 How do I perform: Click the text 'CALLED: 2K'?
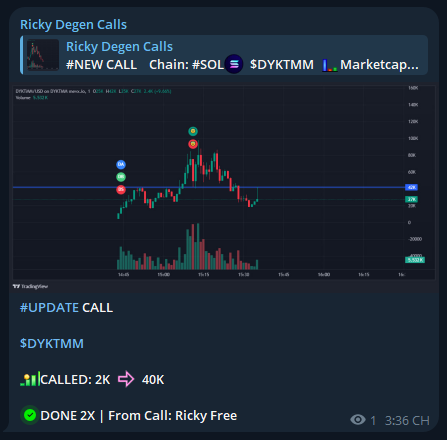[x=75, y=380]
